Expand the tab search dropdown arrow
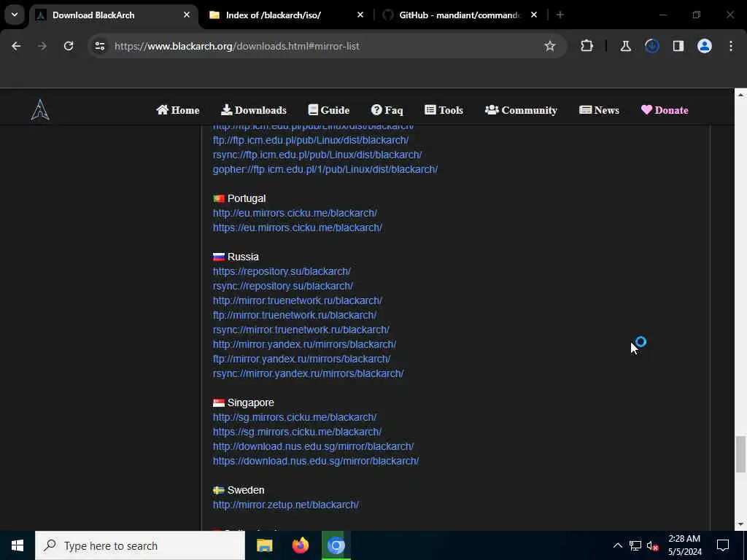Screen dimensions: 747x560 (15, 15)
